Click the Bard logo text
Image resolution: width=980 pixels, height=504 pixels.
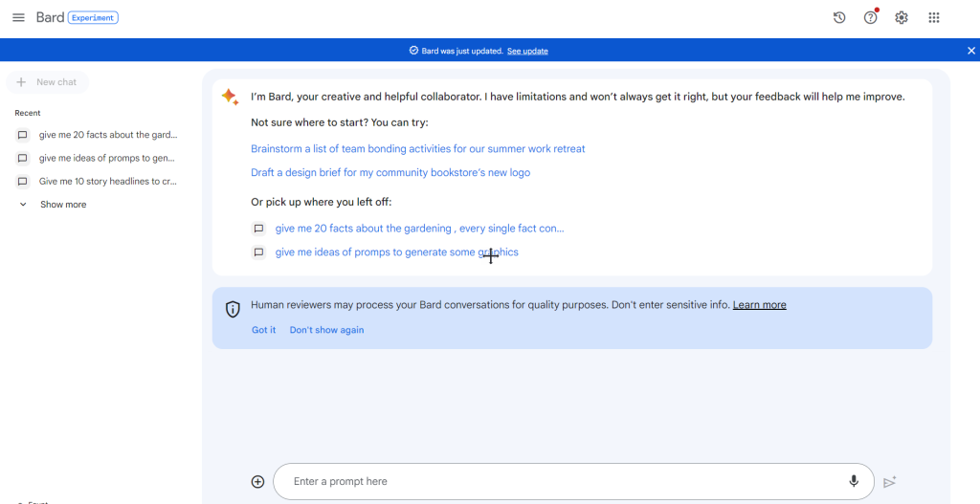pyautogui.click(x=50, y=17)
